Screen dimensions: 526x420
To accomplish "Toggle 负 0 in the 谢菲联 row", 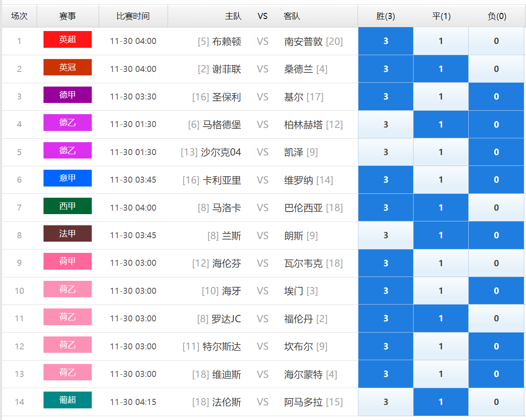I will (x=496, y=69).
